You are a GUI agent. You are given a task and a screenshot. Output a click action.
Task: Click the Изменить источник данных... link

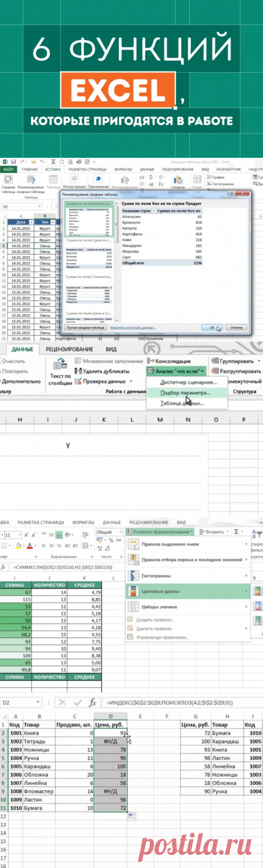[133, 328]
